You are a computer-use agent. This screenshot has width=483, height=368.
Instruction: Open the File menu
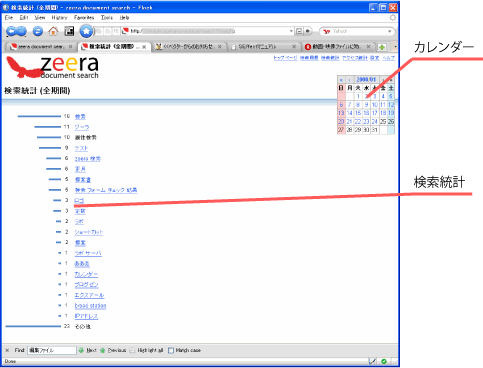click(9, 18)
